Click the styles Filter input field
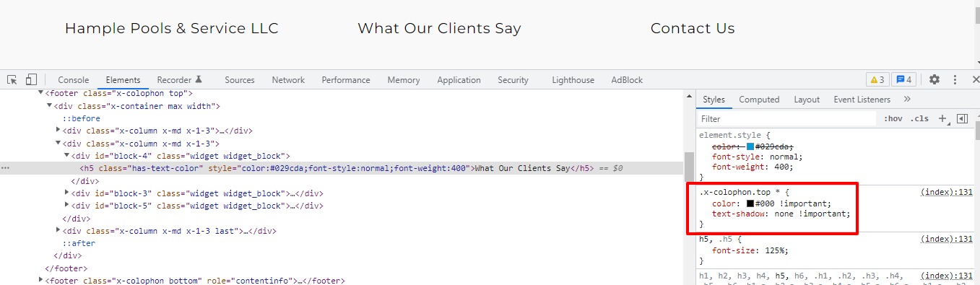 coord(787,118)
